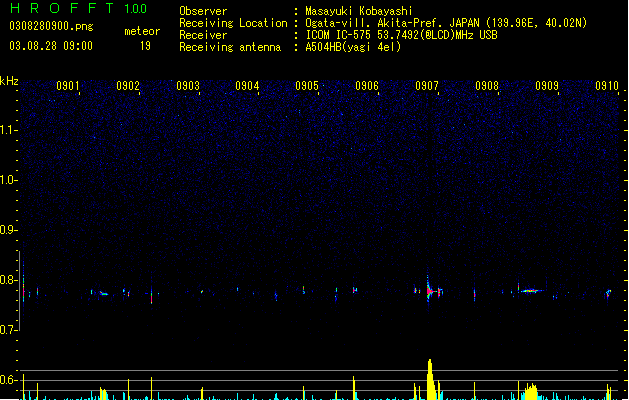
Task: Click the HROFFT 1.00 title text
Action: pos(79,8)
